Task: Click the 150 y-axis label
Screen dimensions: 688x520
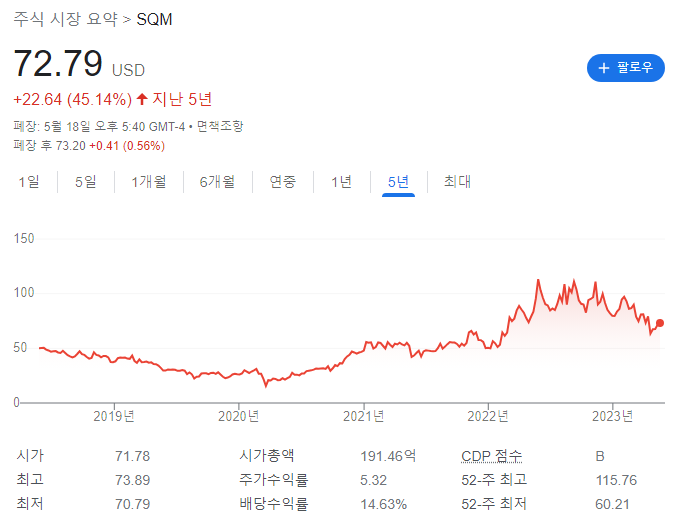Action: click(x=24, y=239)
